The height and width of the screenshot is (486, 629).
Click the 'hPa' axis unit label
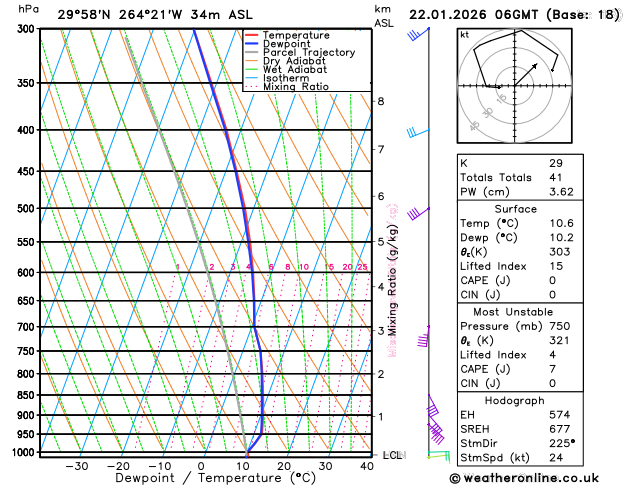pos(28,9)
